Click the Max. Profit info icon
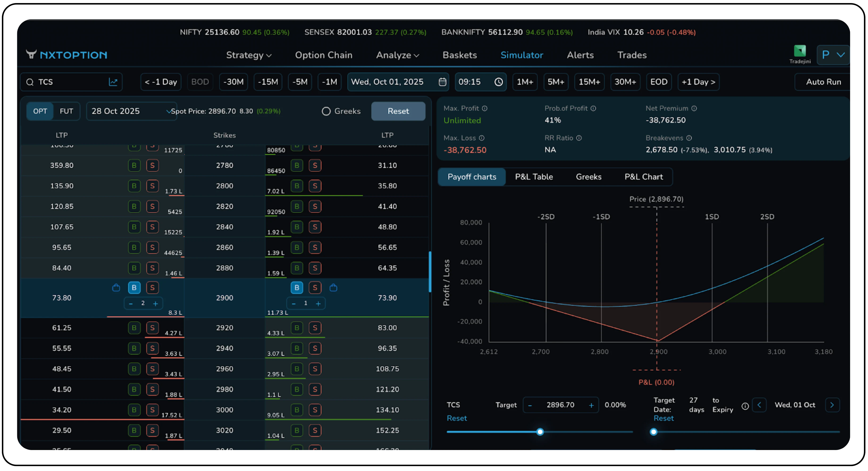Screen dimensions: 868x471 click(485, 108)
